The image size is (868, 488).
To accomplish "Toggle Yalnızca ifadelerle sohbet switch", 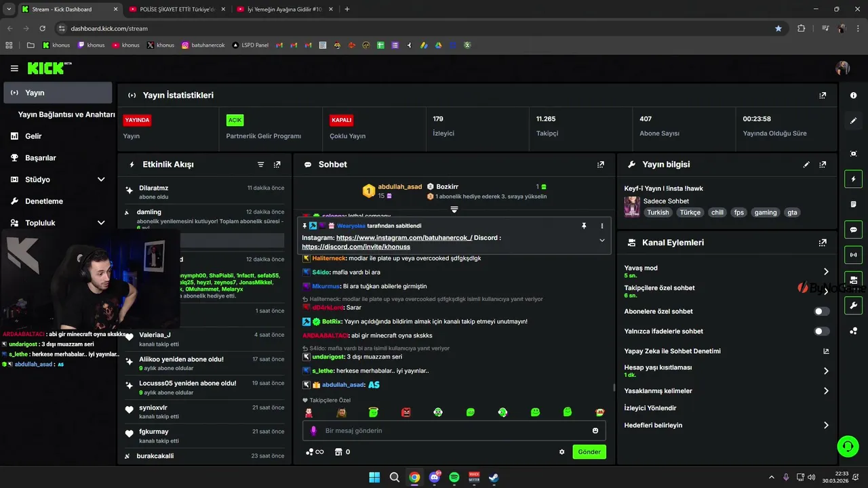I will (x=821, y=331).
